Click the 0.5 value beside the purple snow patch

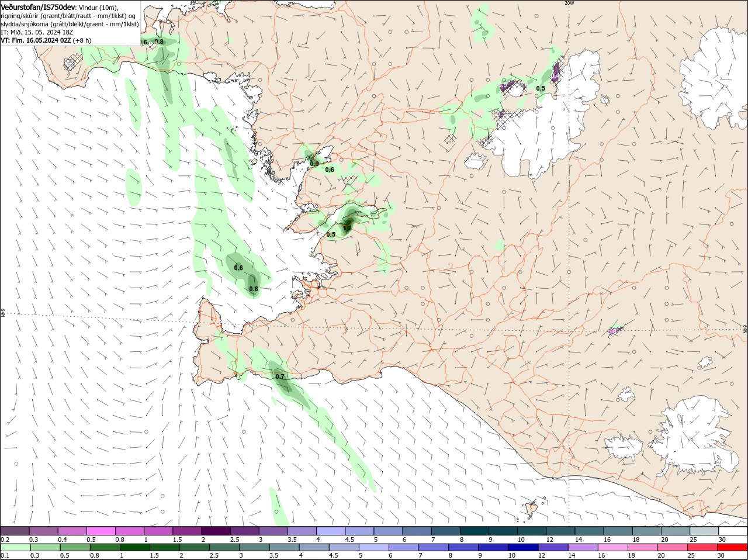[x=541, y=88]
